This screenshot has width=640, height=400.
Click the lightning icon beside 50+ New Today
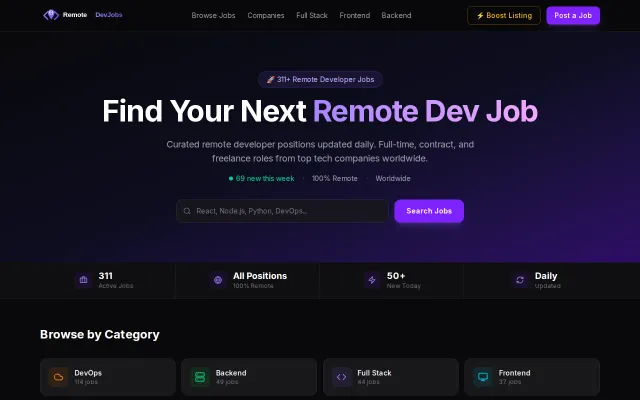tap(372, 280)
